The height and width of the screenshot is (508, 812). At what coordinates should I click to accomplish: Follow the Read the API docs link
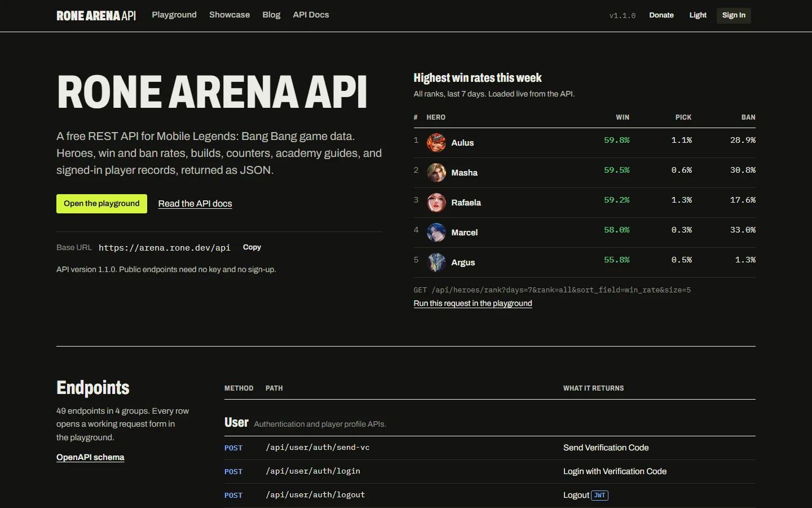click(195, 204)
